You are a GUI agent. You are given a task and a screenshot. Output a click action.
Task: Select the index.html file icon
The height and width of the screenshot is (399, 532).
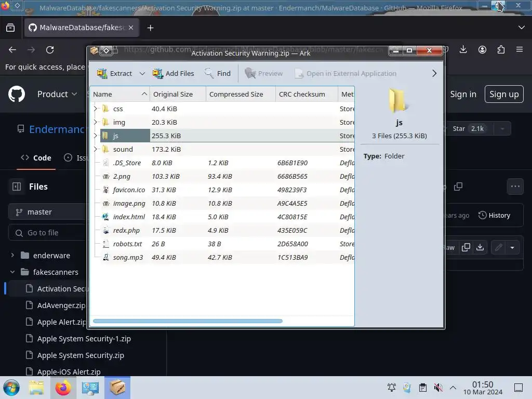[106, 217]
